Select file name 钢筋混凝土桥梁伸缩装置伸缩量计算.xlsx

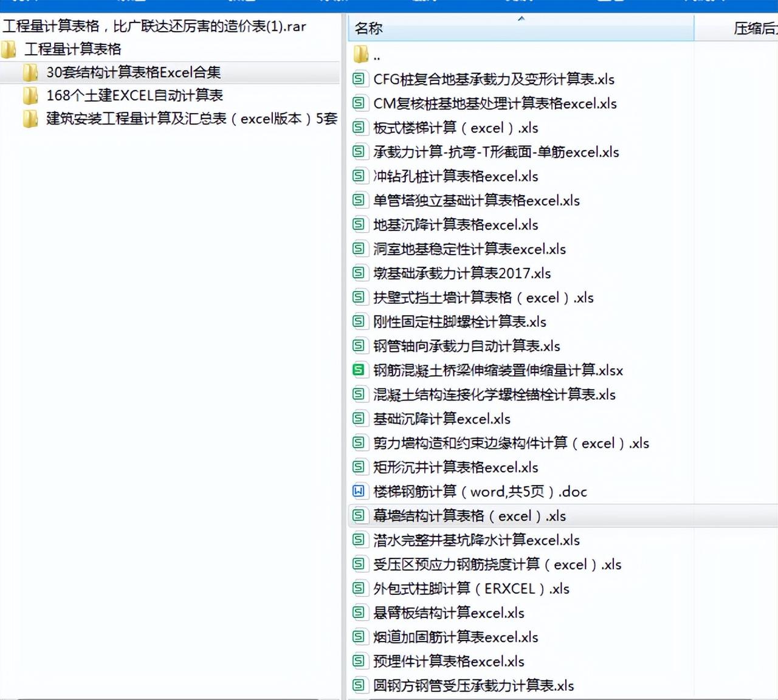pos(498,370)
